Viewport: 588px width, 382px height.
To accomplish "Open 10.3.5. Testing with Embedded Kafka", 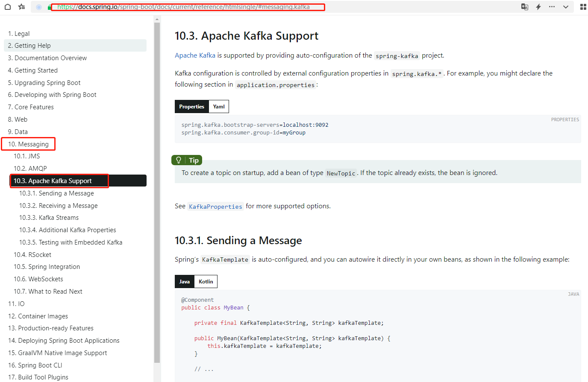I will (71, 242).
